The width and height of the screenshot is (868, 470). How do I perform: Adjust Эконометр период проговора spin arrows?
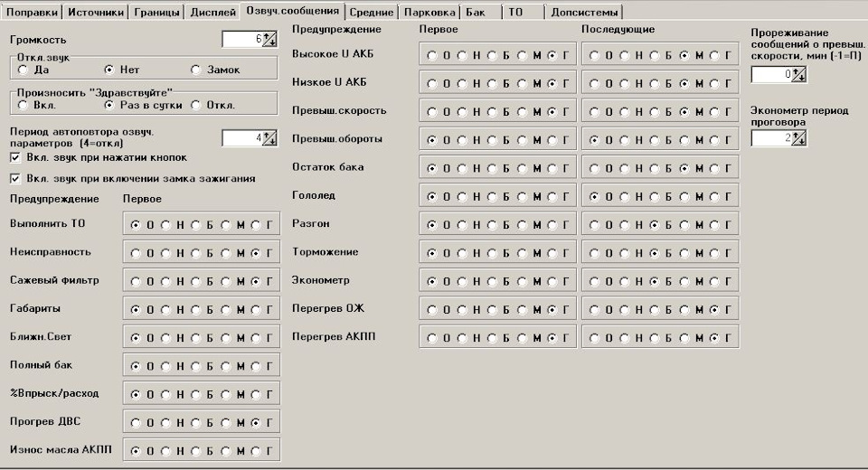coord(798,138)
